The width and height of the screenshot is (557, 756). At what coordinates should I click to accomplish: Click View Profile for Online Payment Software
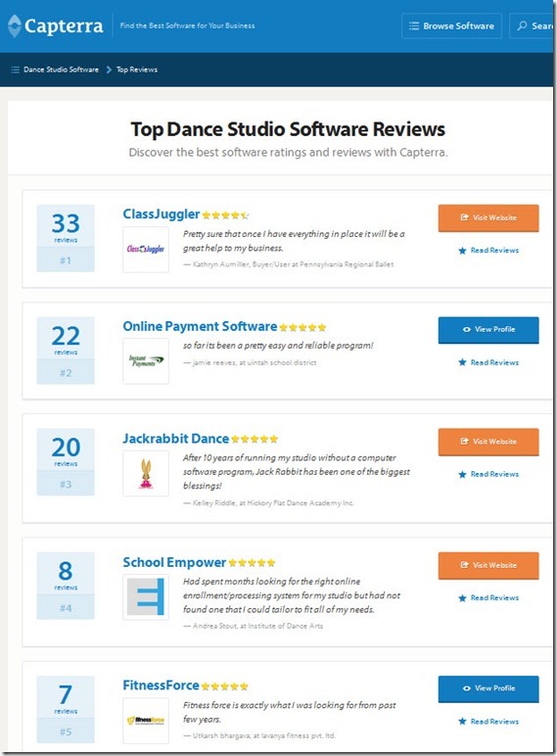point(488,330)
